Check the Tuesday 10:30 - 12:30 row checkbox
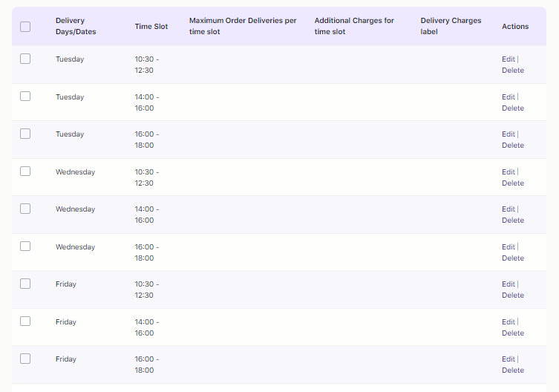Screen dimensions: 559x392 (x=25, y=59)
